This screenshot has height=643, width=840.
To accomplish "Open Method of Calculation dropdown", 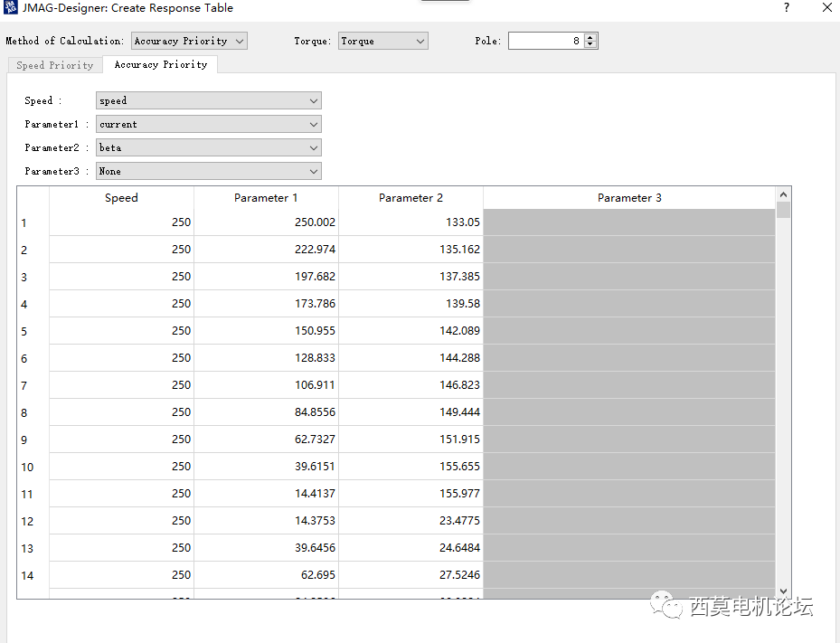I will [189, 42].
